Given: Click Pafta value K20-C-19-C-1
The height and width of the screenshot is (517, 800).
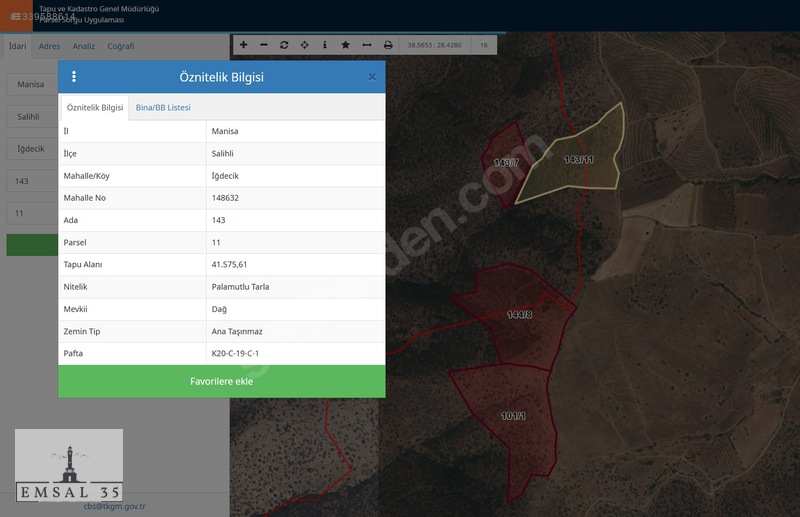Looking at the screenshot, I should point(235,353).
